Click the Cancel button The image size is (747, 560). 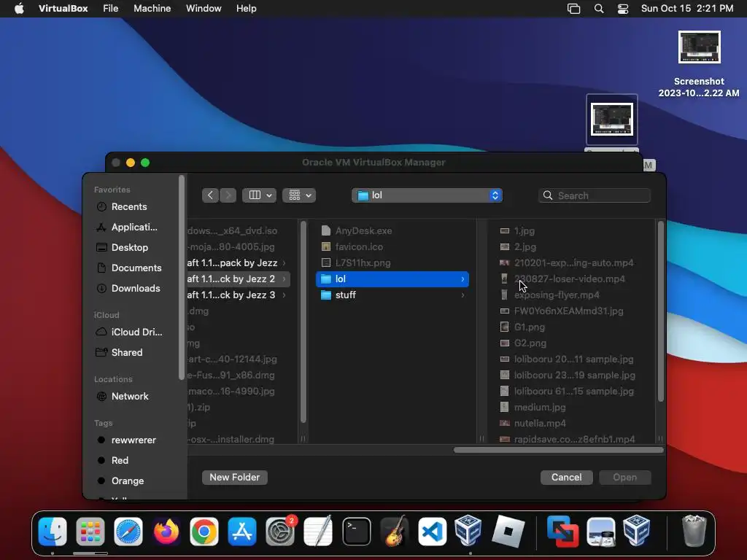point(566,478)
